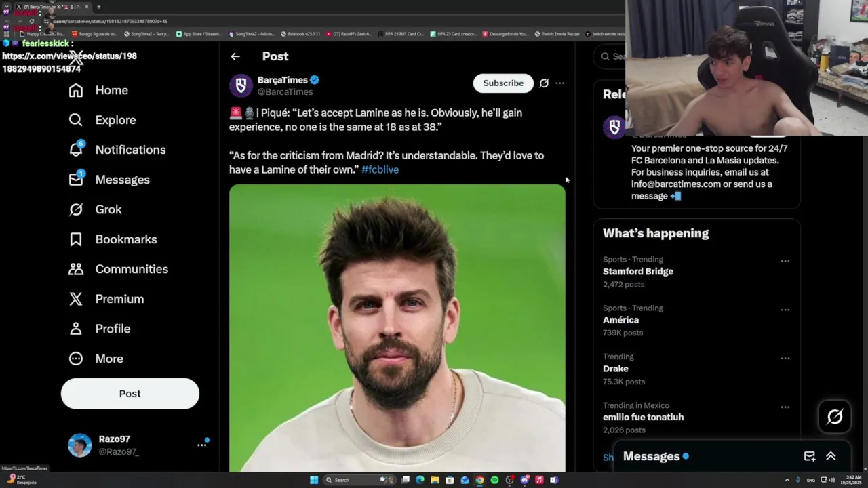
Task: Open options for Drake trend
Action: pos(785,359)
